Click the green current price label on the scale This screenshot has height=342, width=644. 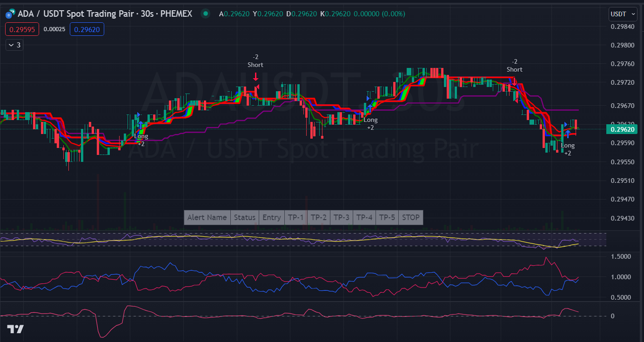[622, 129]
